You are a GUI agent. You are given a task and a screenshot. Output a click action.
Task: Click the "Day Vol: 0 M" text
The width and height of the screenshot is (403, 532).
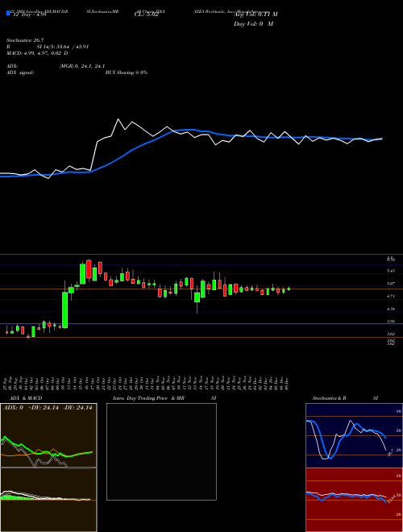(253, 24)
